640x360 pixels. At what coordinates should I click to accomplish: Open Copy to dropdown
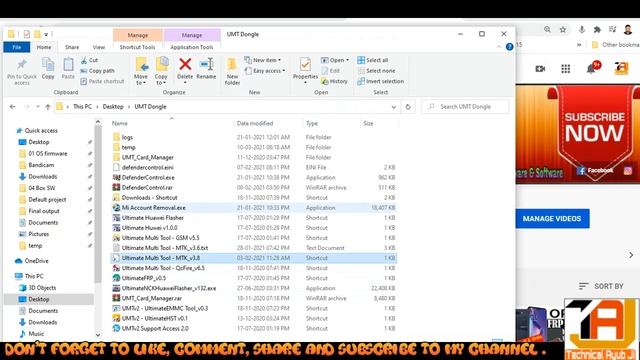pyautogui.click(x=161, y=83)
